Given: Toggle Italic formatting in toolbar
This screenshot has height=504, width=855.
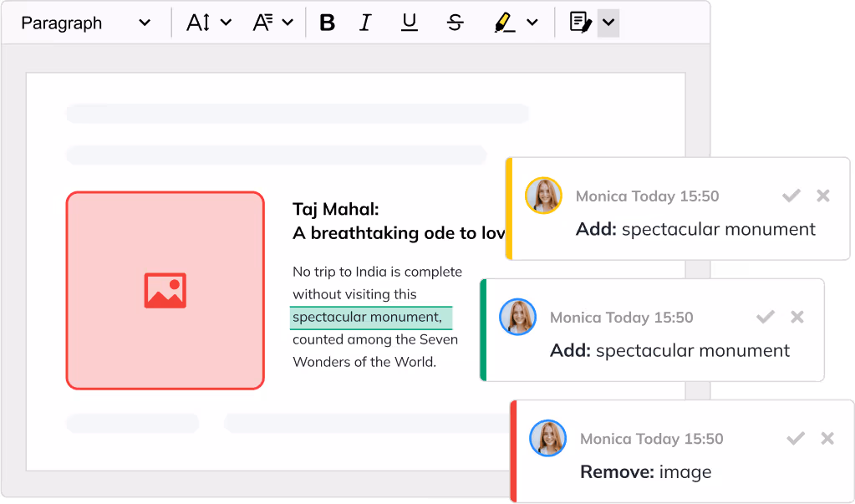Looking at the screenshot, I should (365, 23).
